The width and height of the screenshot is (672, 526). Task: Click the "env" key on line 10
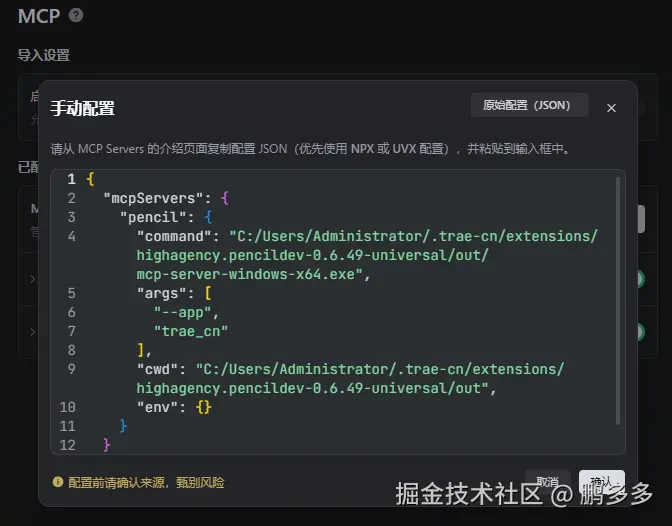(x=157, y=407)
